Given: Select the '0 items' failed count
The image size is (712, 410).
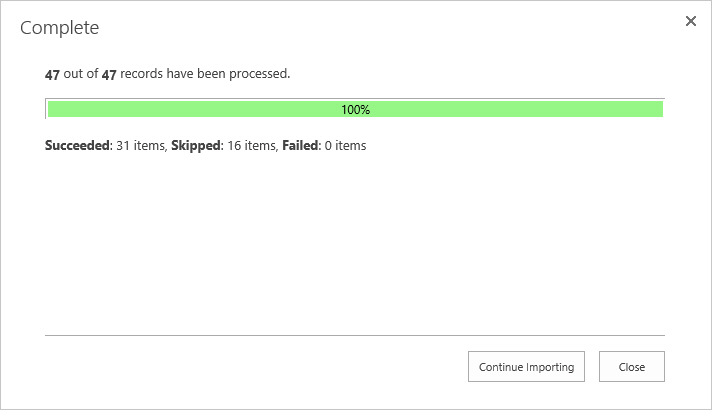Looking at the screenshot, I should [x=346, y=146].
